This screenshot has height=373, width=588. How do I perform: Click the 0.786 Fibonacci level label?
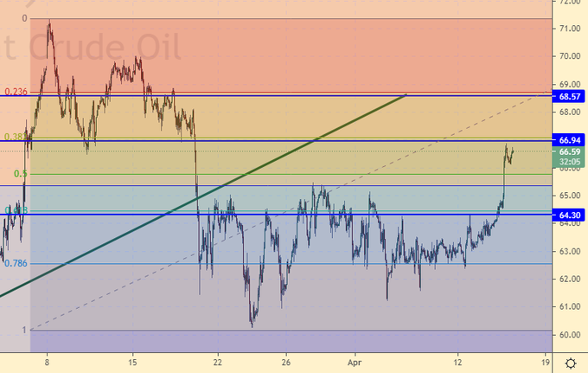[x=16, y=264]
